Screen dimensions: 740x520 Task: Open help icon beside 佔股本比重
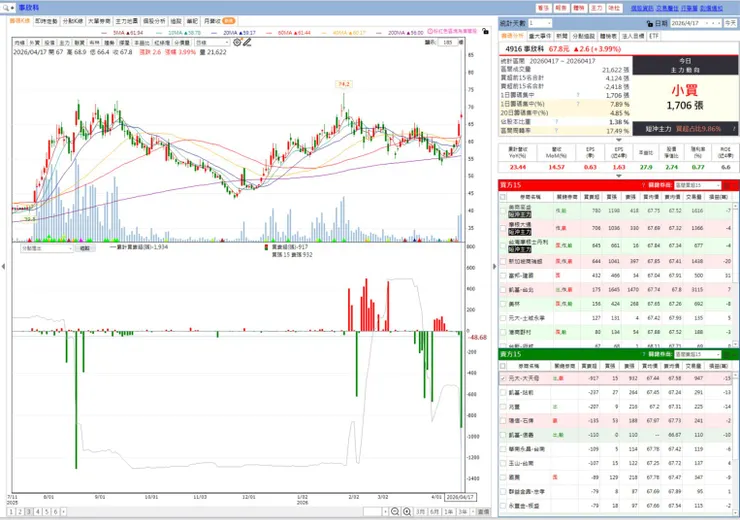(556, 122)
